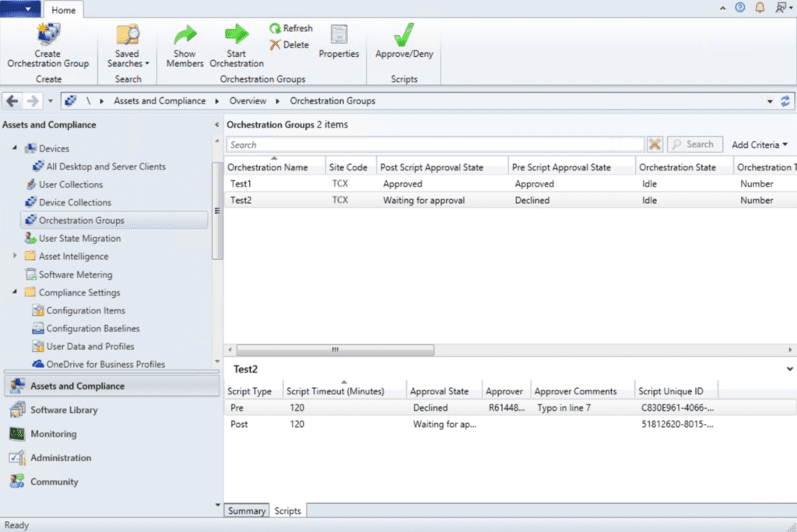Switch to the Summary tab

point(246,511)
